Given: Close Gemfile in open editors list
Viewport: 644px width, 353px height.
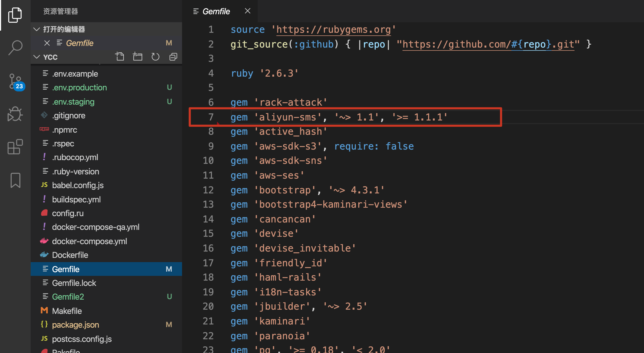Looking at the screenshot, I should 47,43.
